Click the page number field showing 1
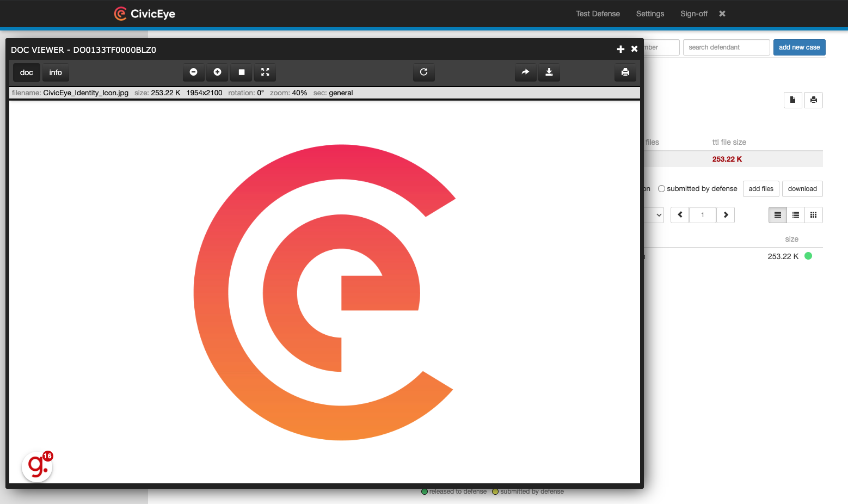Screen dimensions: 848x504 click(x=703, y=215)
